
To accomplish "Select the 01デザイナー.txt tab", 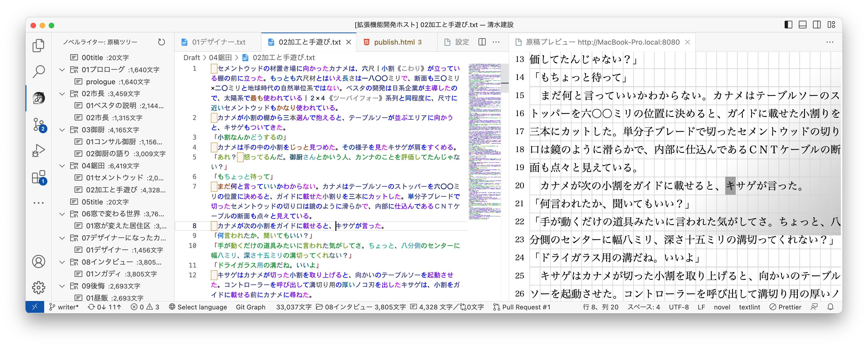I will coord(219,42).
